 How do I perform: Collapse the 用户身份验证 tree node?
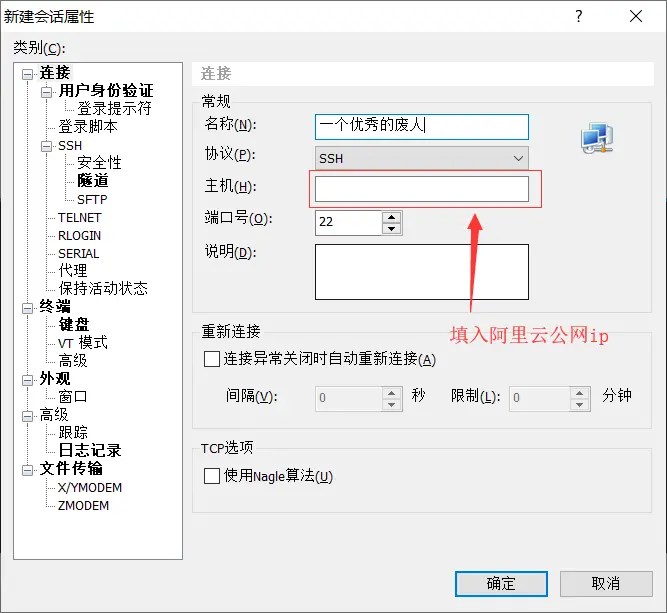[46, 92]
